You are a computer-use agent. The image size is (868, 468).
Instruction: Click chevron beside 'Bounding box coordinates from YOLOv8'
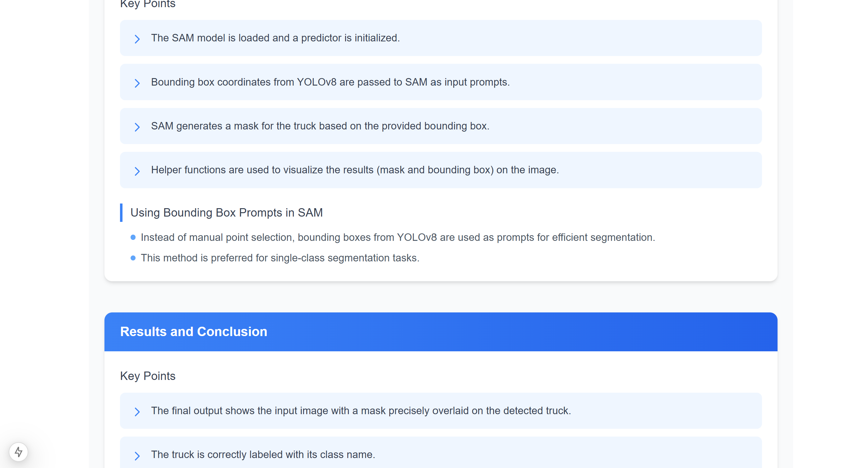pos(137,83)
